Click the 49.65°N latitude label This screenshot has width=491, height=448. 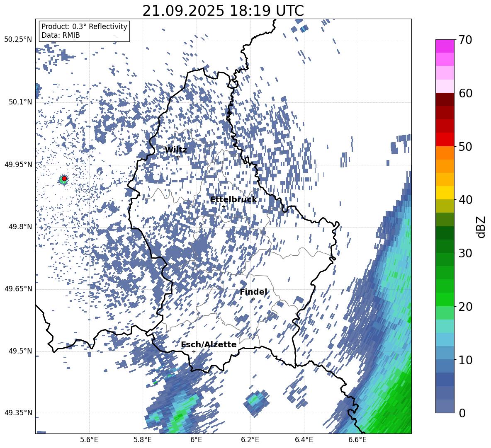(x=18, y=289)
